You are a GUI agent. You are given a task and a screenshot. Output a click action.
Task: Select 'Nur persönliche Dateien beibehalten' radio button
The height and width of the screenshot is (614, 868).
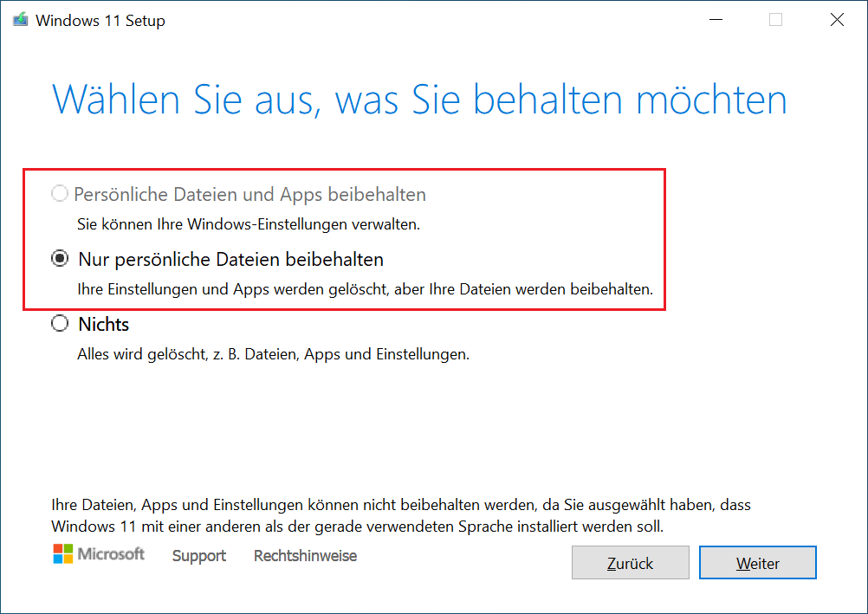point(60,259)
